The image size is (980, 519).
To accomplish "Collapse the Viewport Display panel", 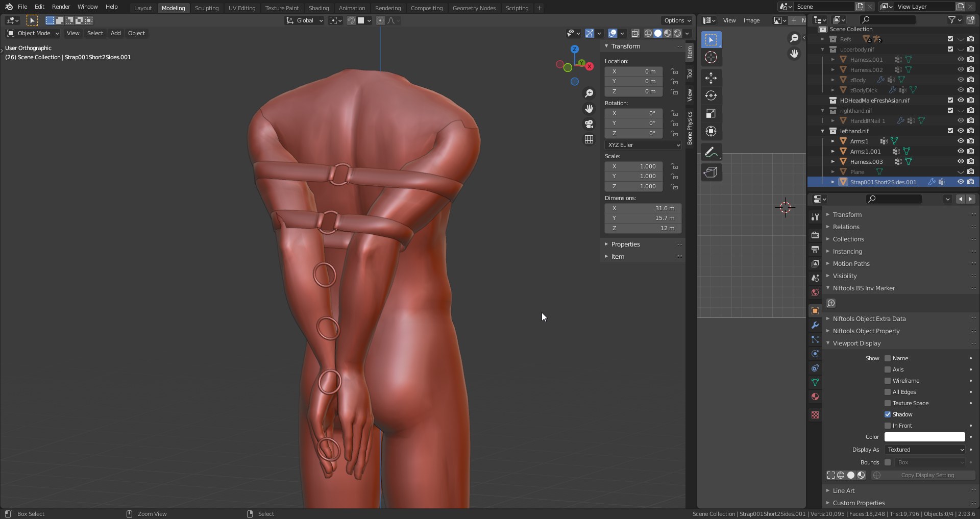I will pos(856,343).
